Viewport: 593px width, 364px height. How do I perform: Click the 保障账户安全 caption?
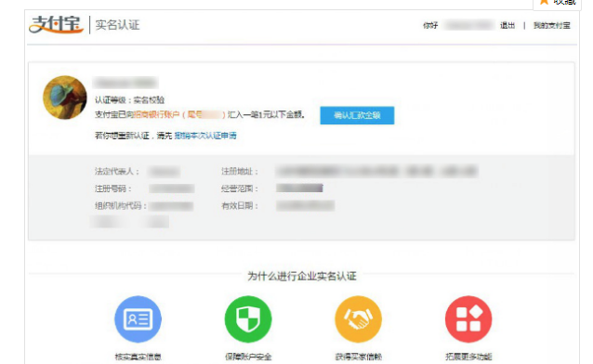click(x=248, y=357)
